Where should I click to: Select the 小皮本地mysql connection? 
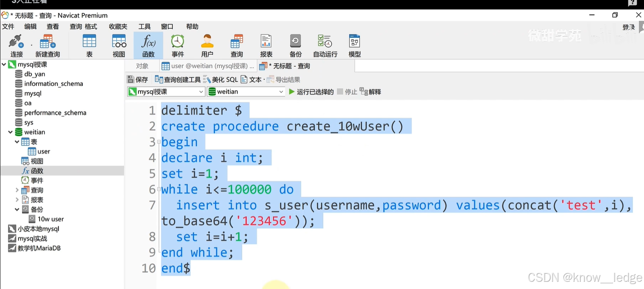click(38, 229)
